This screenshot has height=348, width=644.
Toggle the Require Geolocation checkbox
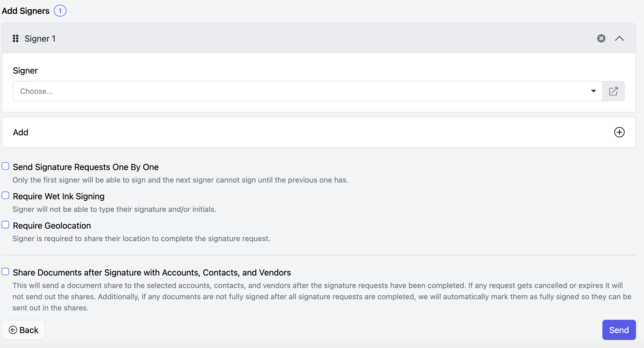5,225
